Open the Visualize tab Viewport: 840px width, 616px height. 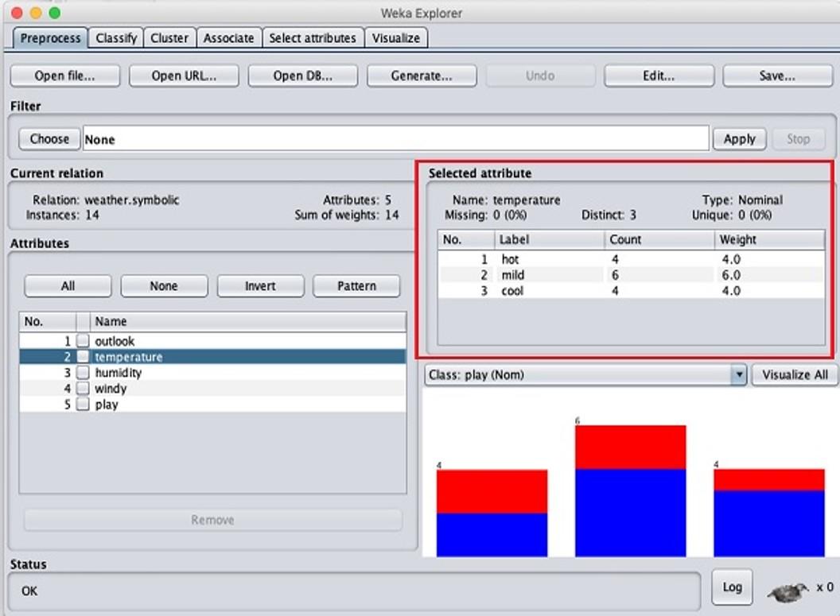click(x=396, y=37)
